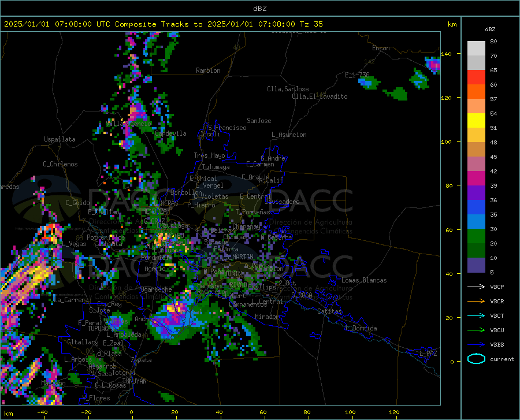
Task: Click the magenta 42 dBZ color block
Action: click(x=476, y=179)
